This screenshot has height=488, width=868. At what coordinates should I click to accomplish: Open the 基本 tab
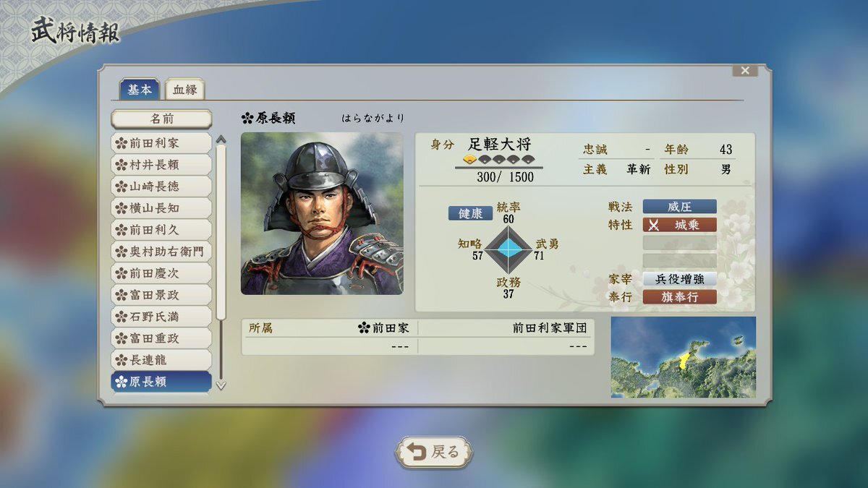pyautogui.click(x=140, y=89)
